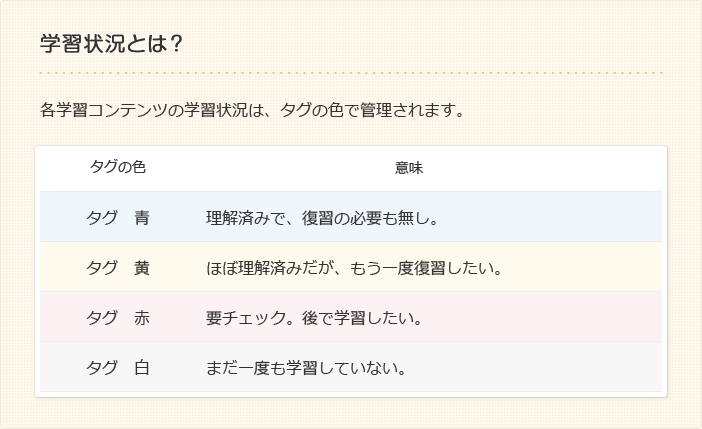Viewport: 702px width, 429px height.
Task: Click the description sentence about タグの色で管理
Action: pos(253,110)
